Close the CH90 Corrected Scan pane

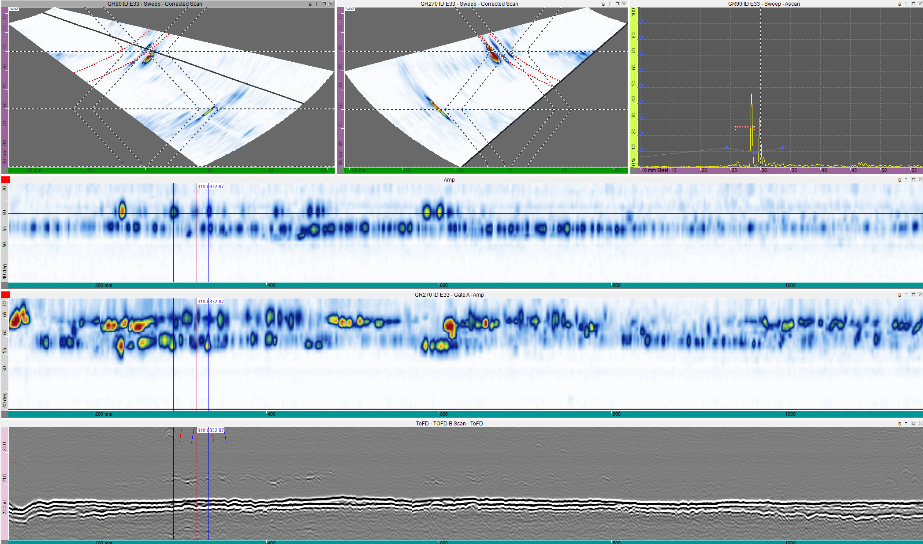pos(331,4)
